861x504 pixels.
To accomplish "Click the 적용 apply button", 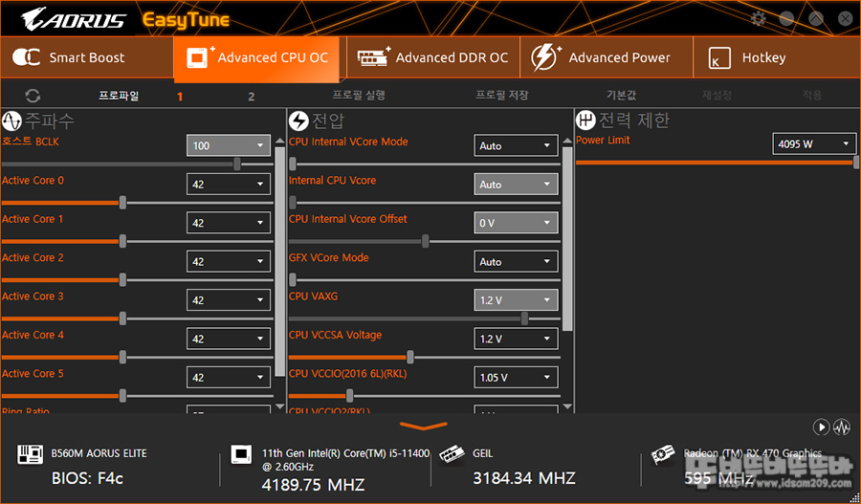I will [811, 95].
